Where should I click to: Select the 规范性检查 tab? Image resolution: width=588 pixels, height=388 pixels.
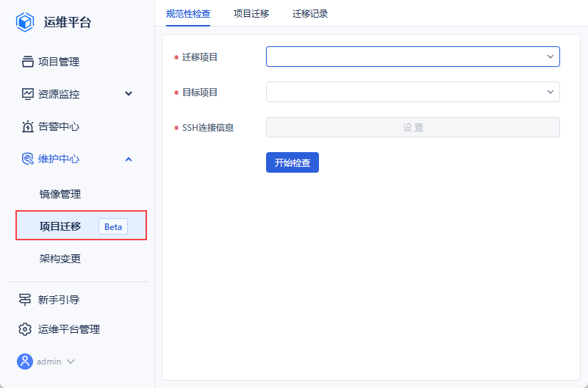click(x=188, y=13)
